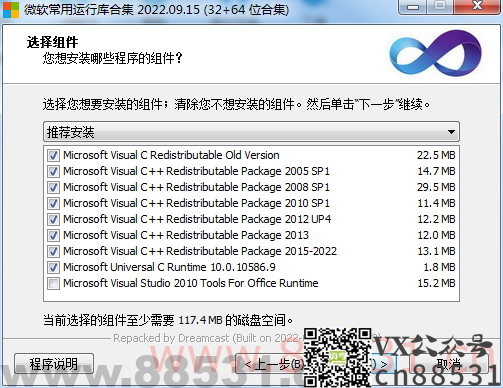
Task: Toggle Visual C++ Redistributable Package 2010 SP1 checkbox
Action: (x=53, y=203)
